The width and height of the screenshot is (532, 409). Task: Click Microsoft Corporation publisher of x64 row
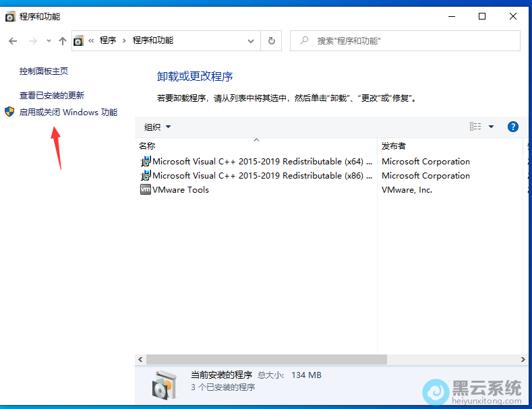click(x=426, y=162)
